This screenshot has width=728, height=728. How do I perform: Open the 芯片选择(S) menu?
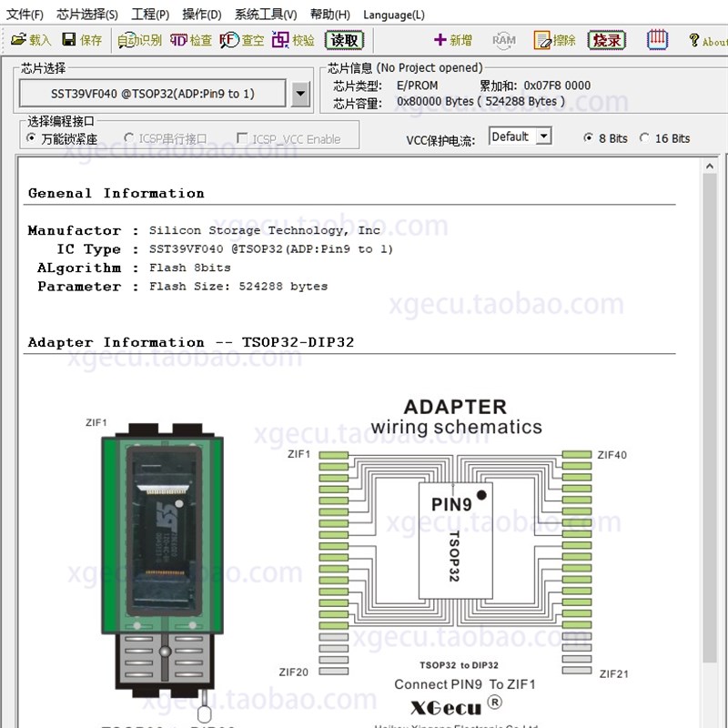tap(87, 15)
